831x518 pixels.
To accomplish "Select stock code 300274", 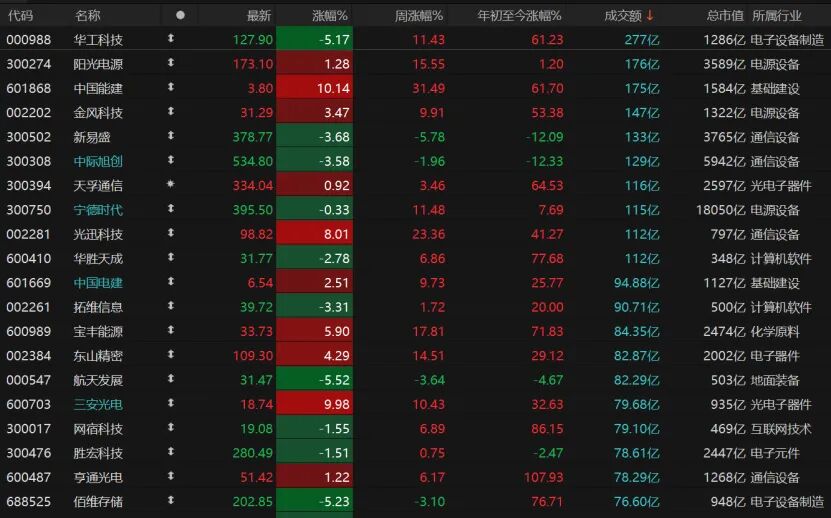I will (x=27, y=64).
